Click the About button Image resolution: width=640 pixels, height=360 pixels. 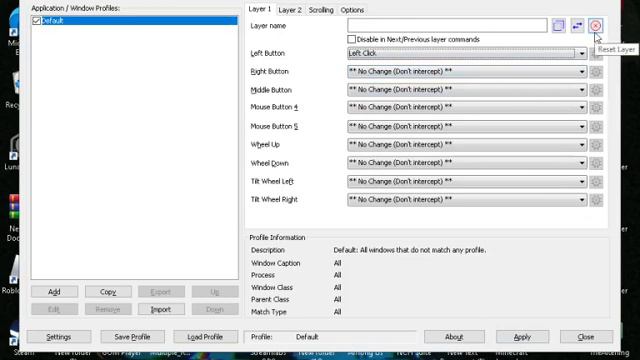coord(454,337)
